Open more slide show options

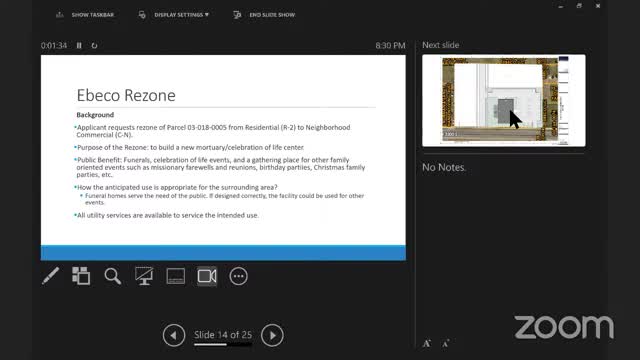point(238,276)
